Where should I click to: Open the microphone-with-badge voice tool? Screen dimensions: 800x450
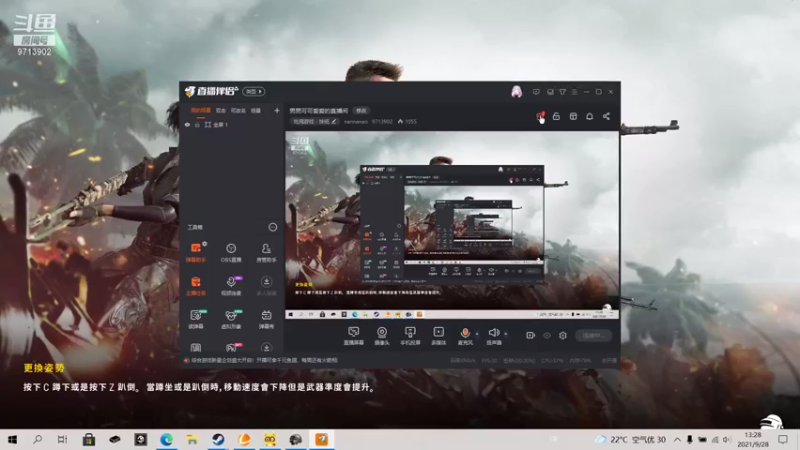[231, 286]
